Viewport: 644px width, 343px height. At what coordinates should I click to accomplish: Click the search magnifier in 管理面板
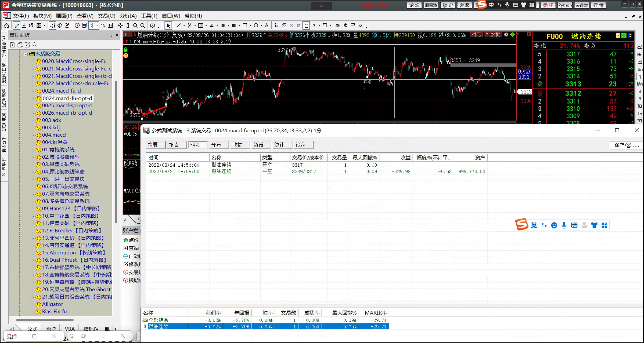[35, 45]
